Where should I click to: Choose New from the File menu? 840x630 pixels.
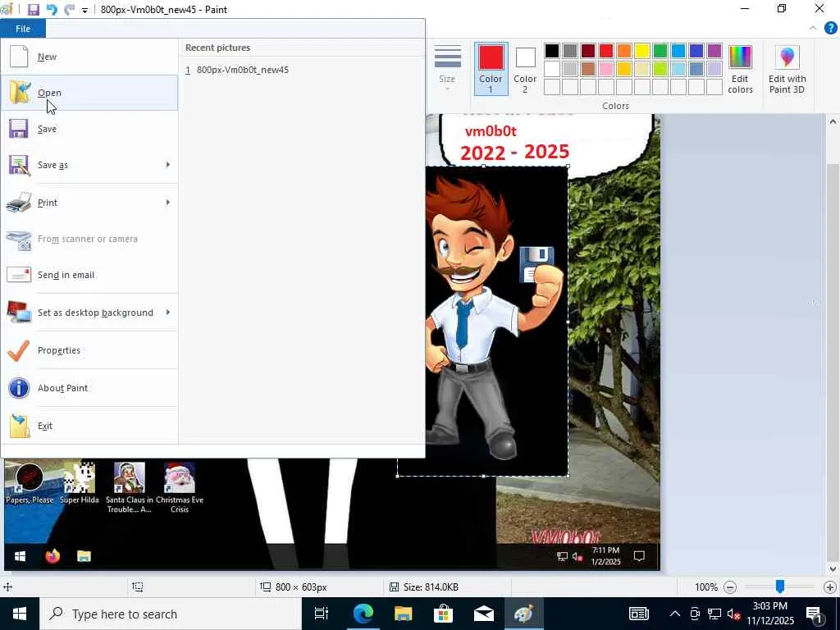(x=47, y=57)
